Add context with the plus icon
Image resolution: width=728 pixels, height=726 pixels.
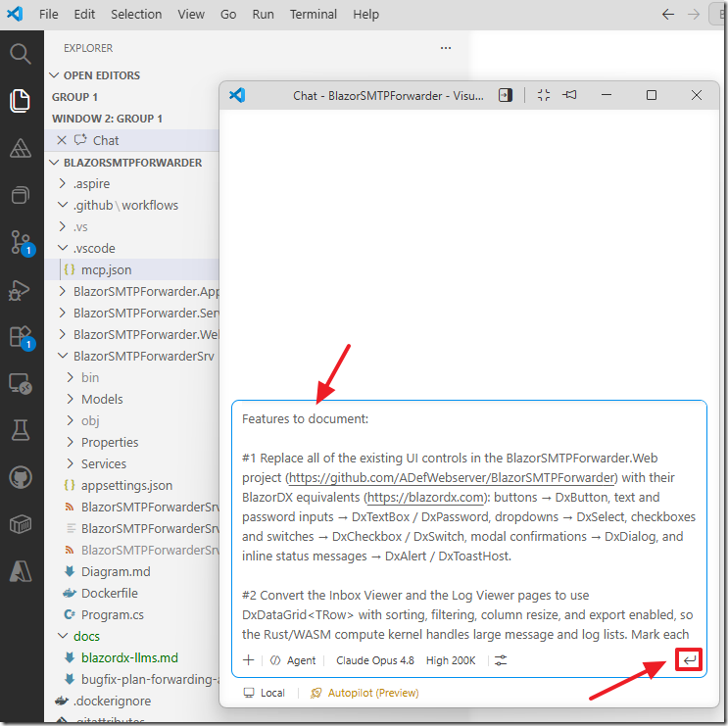point(249,660)
